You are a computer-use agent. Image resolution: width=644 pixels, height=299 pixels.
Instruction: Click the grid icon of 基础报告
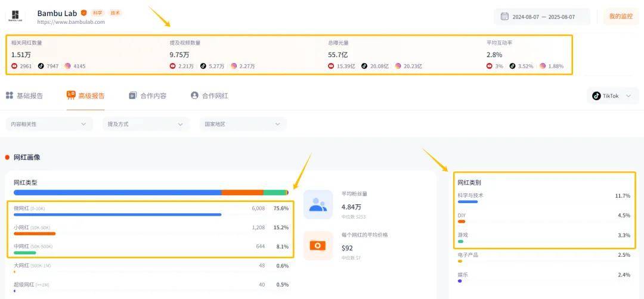pyautogui.click(x=10, y=95)
